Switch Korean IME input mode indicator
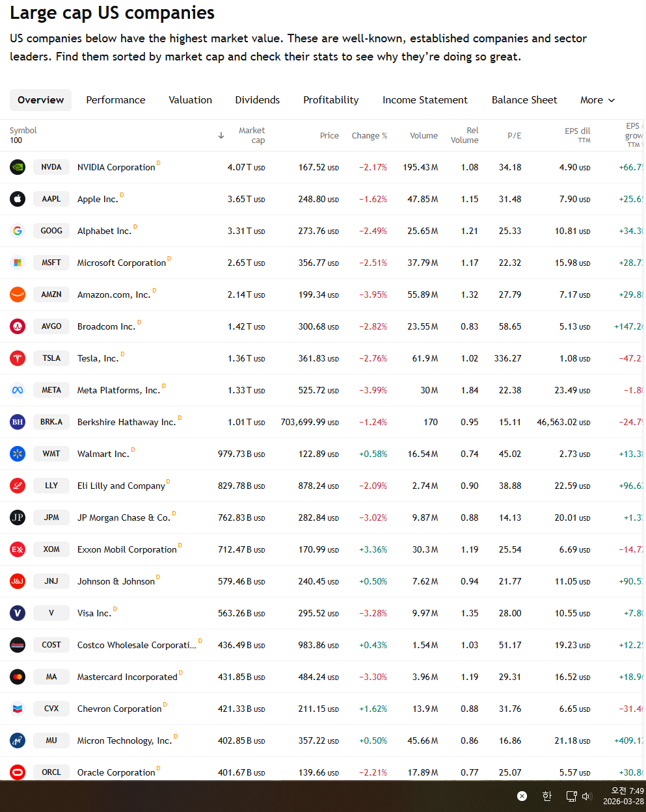Screen dimensions: 646x812 tap(546, 796)
